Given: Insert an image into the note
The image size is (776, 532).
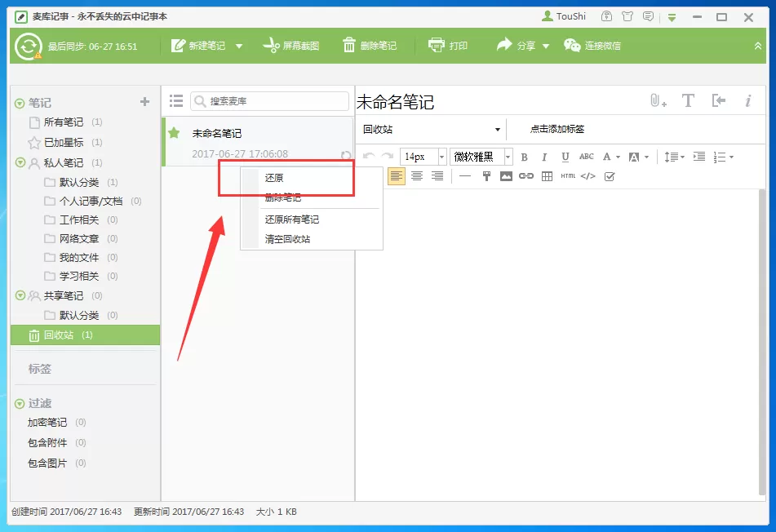Looking at the screenshot, I should [x=506, y=176].
